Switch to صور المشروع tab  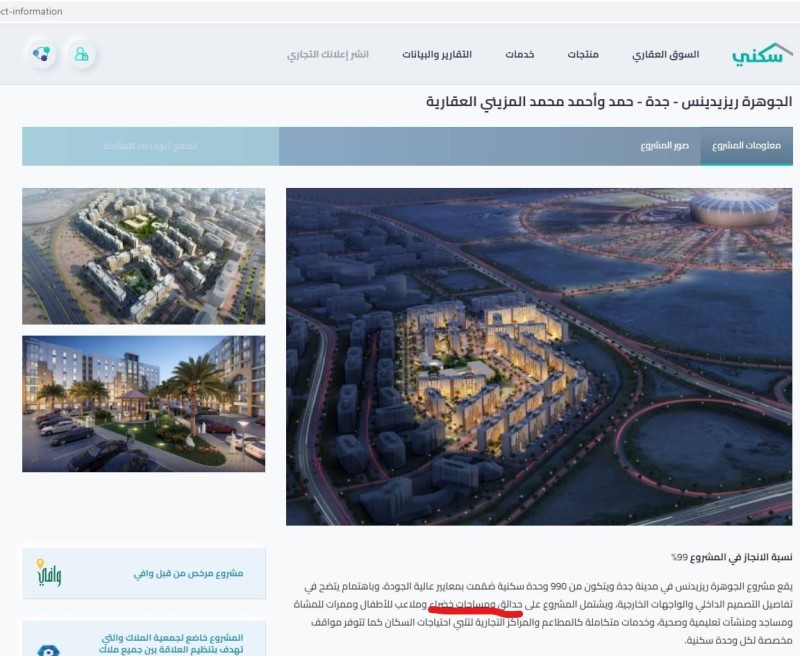click(664, 146)
